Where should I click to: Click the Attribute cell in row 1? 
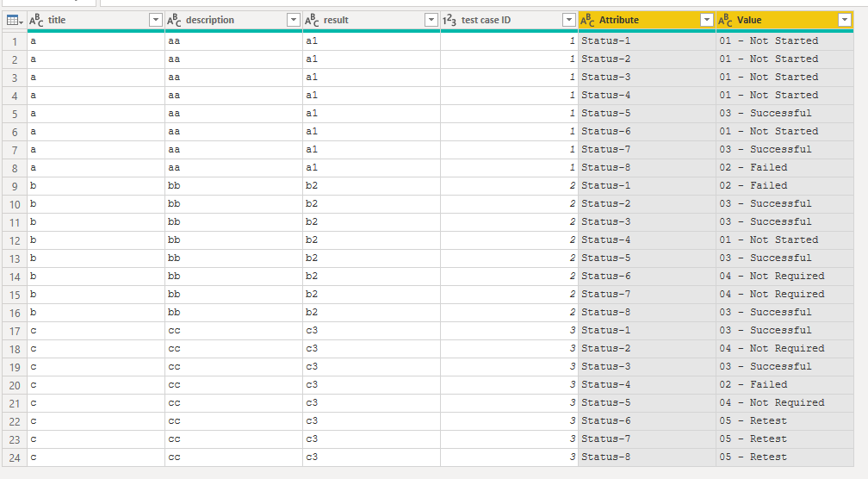click(x=648, y=41)
